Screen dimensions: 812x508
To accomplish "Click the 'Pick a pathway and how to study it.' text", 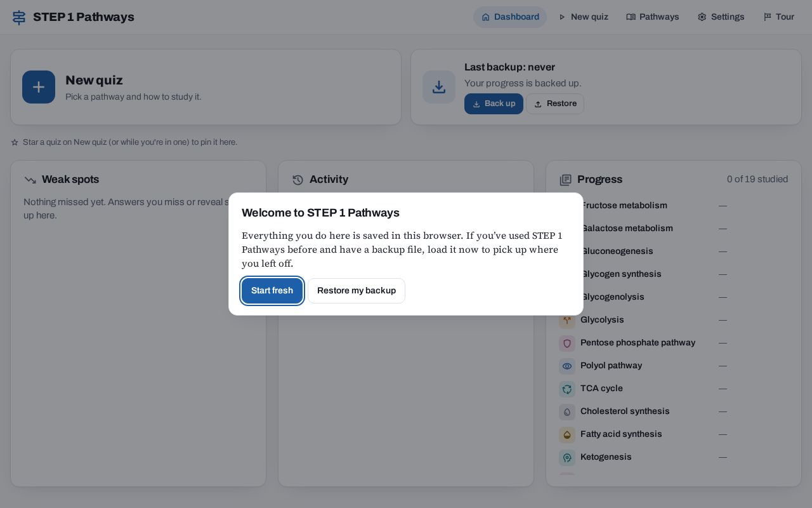I will pyautogui.click(x=133, y=97).
